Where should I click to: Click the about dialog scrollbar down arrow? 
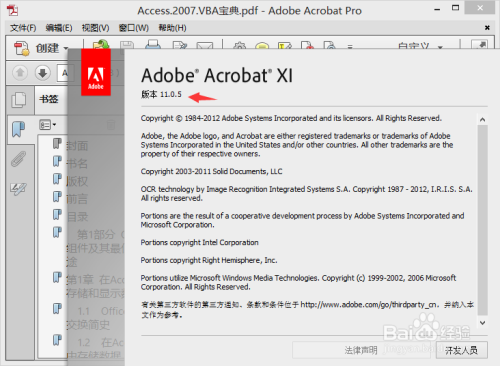pos(482,323)
